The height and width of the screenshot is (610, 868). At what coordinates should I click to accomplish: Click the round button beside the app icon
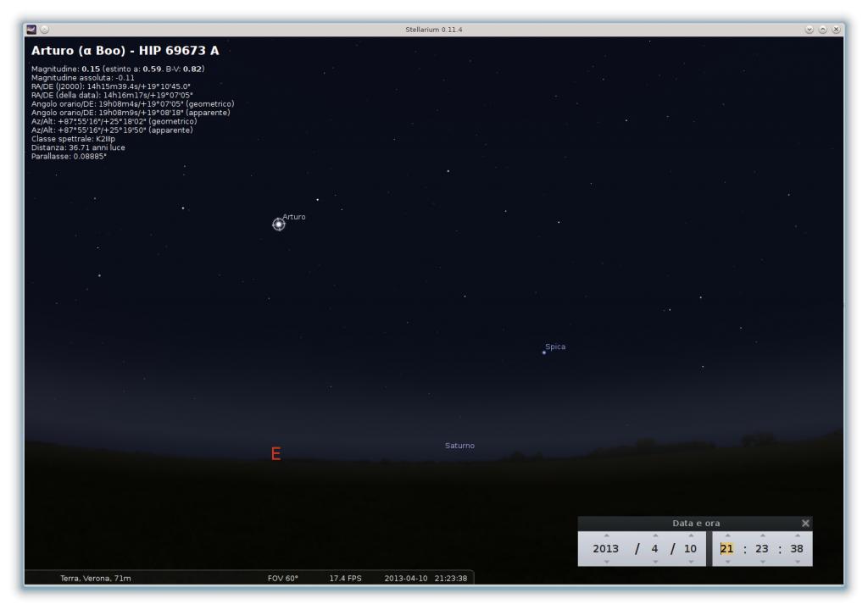(45, 30)
